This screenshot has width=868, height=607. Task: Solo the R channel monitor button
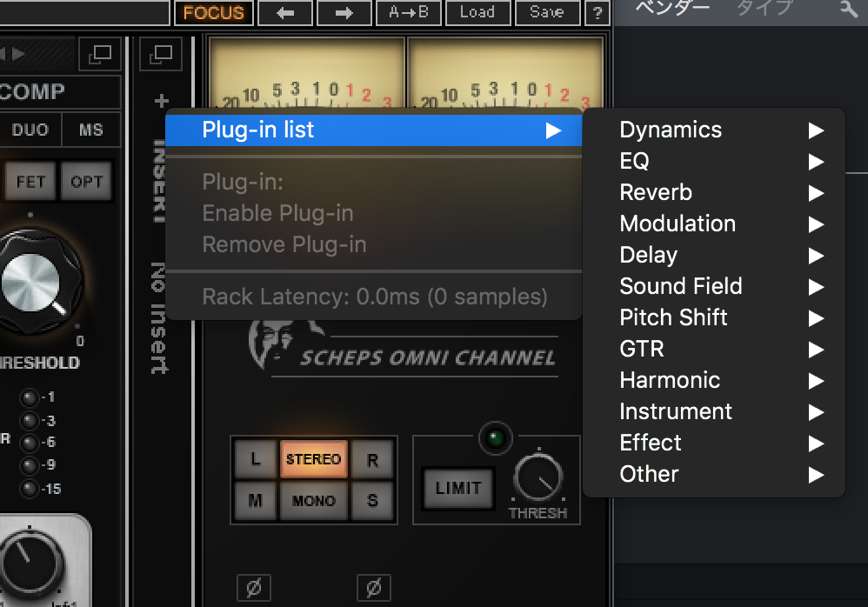372,459
